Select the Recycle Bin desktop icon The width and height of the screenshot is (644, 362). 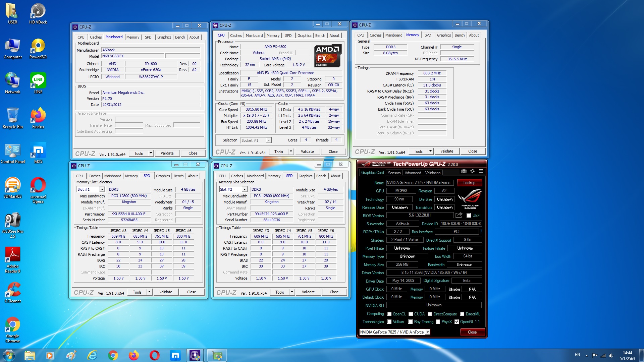[12, 118]
